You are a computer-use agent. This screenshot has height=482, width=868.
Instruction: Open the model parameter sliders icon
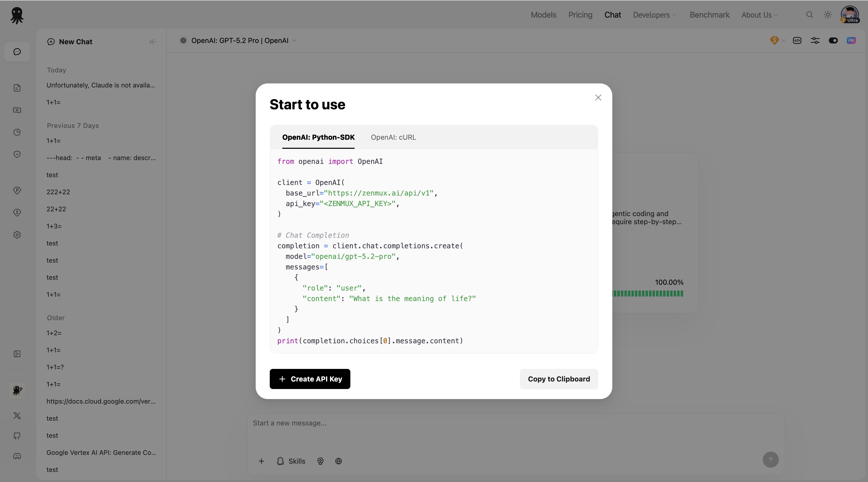(815, 40)
